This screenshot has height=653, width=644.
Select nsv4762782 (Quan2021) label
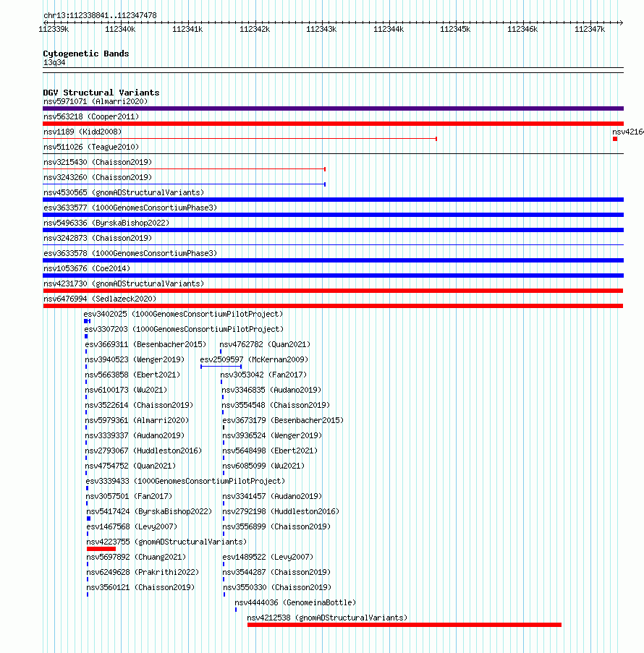pyautogui.click(x=265, y=345)
